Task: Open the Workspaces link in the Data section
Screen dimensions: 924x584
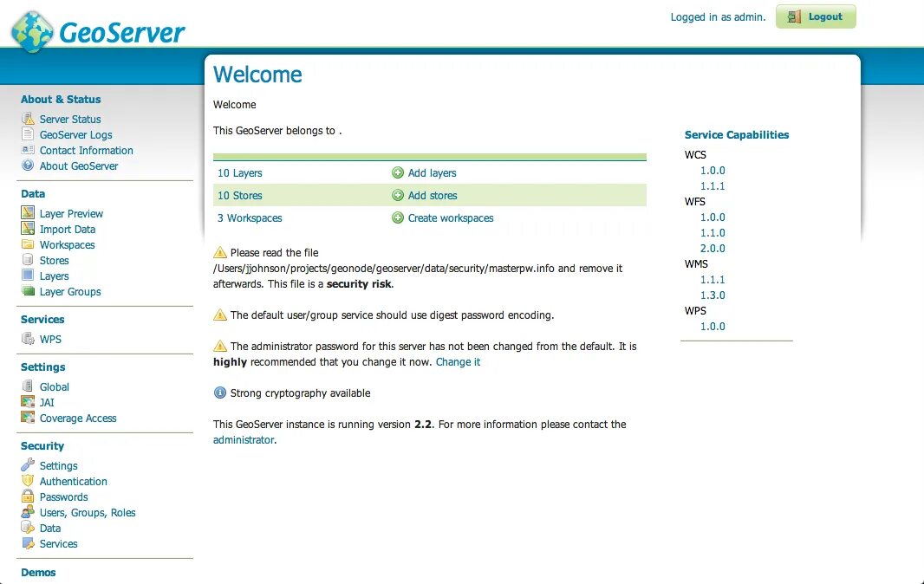Action: (x=68, y=244)
